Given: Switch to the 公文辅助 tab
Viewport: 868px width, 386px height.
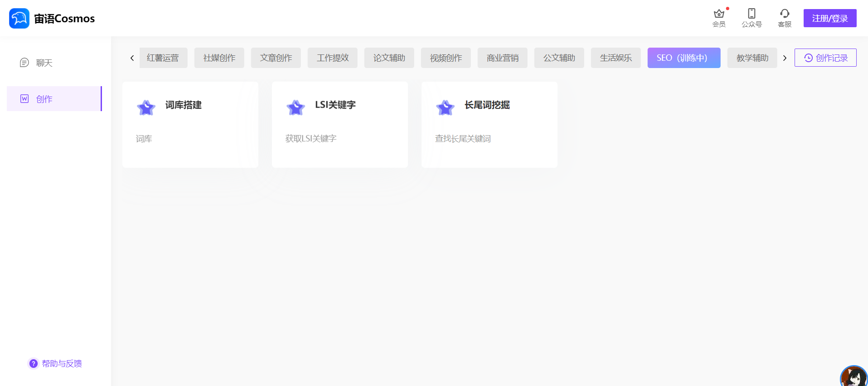Looking at the screenshot, I should click(x=559, y=58).
